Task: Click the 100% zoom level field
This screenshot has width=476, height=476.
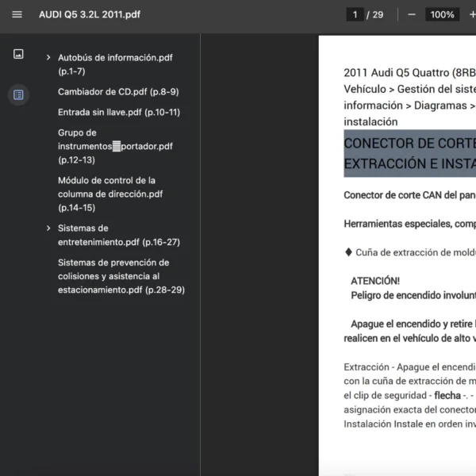Action: tap(441, 14)
